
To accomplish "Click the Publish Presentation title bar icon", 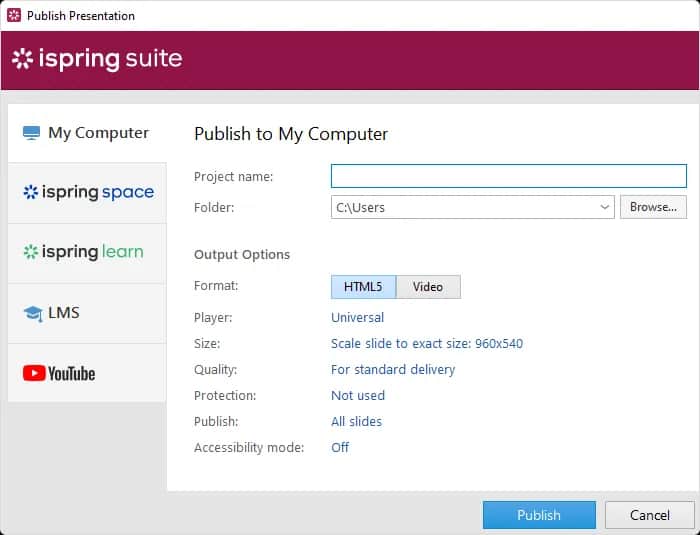I will [x=14, y=15].
